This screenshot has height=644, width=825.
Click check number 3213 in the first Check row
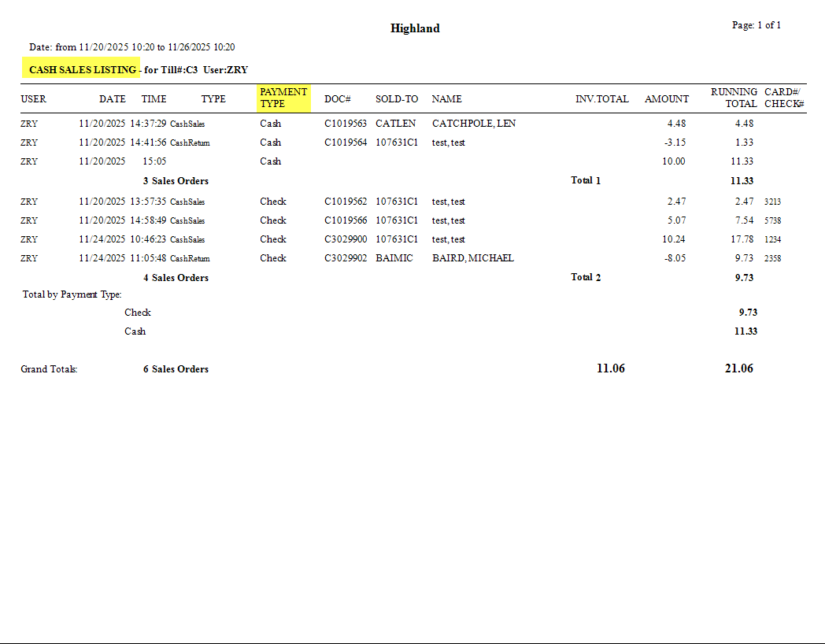tap(772, 202)
